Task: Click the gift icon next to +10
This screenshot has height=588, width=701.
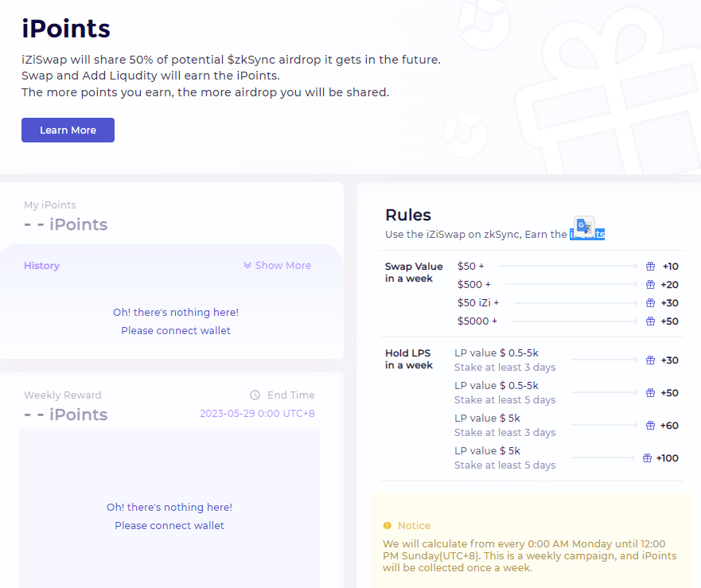Action: tap(651, 267)
